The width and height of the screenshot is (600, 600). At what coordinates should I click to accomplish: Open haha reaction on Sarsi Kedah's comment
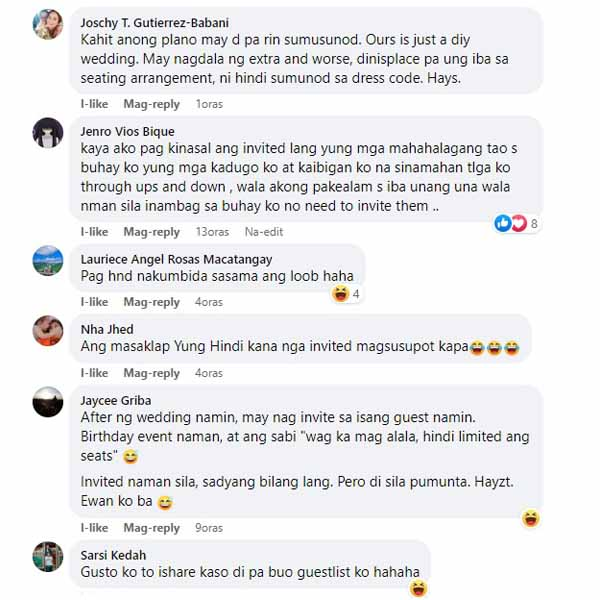(418, 589)
